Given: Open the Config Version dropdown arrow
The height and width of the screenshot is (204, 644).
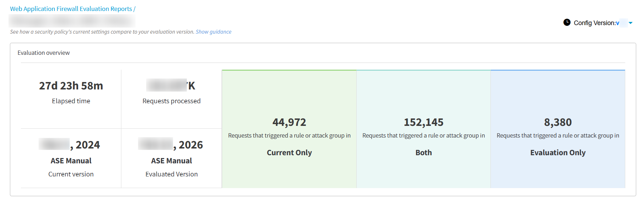Looking at the screenshot, I should click(x=630, y=23).
